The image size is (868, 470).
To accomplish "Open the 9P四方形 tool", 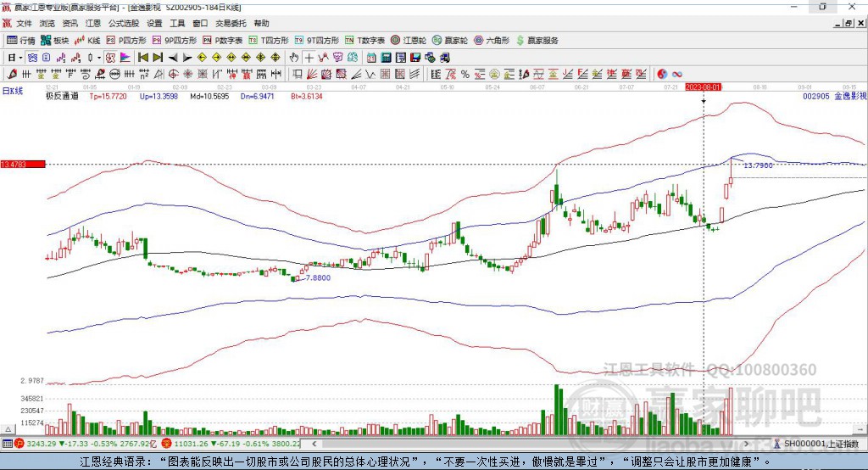I will tap(175, 41).
